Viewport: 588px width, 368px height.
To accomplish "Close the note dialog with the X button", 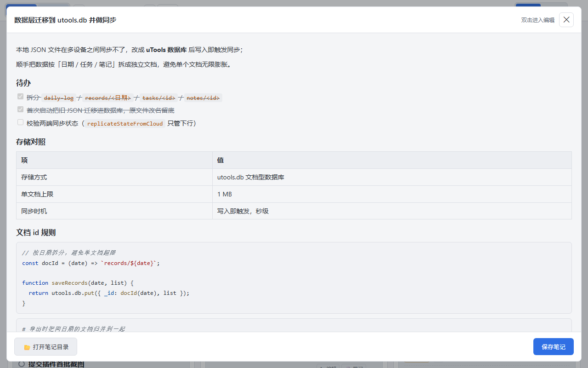I will (x=566, y=20).
